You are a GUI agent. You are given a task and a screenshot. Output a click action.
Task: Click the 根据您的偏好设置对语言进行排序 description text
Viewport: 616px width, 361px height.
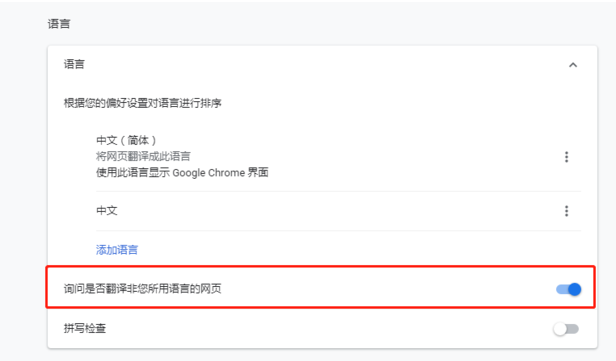pos(143,103)
